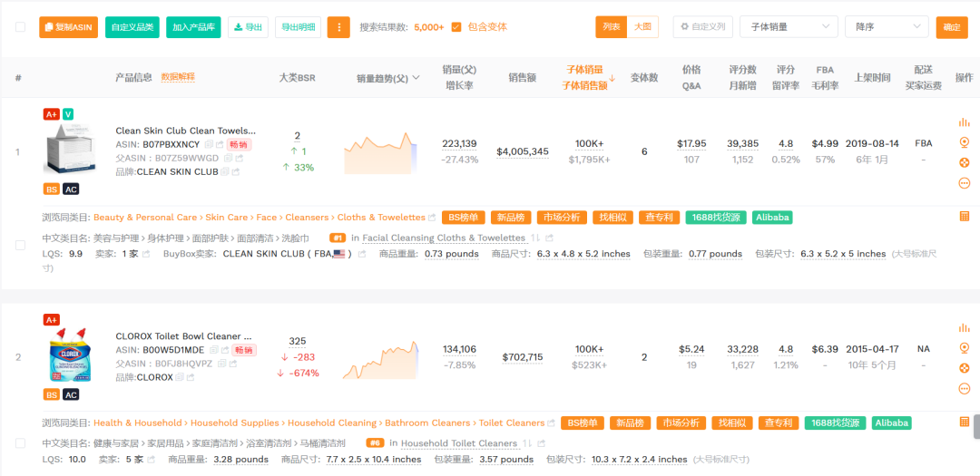Open external link after Toilet Cleaners category
Viewport: 980px width, 476px height.
pos(551,423)
